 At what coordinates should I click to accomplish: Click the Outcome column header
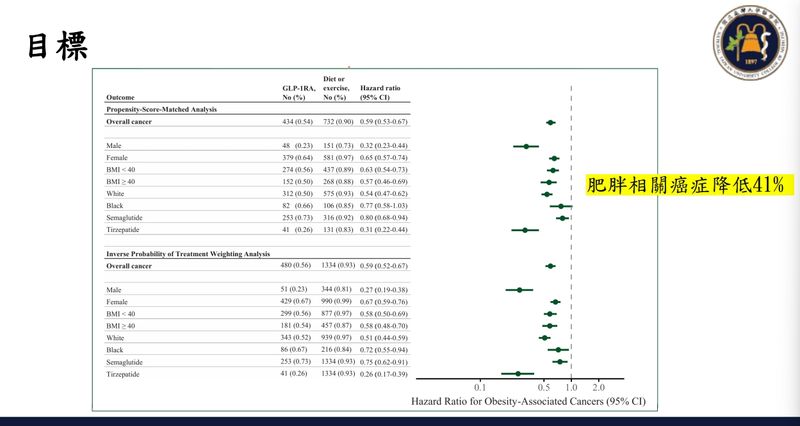pyautogui.click(x=120, y=97)
